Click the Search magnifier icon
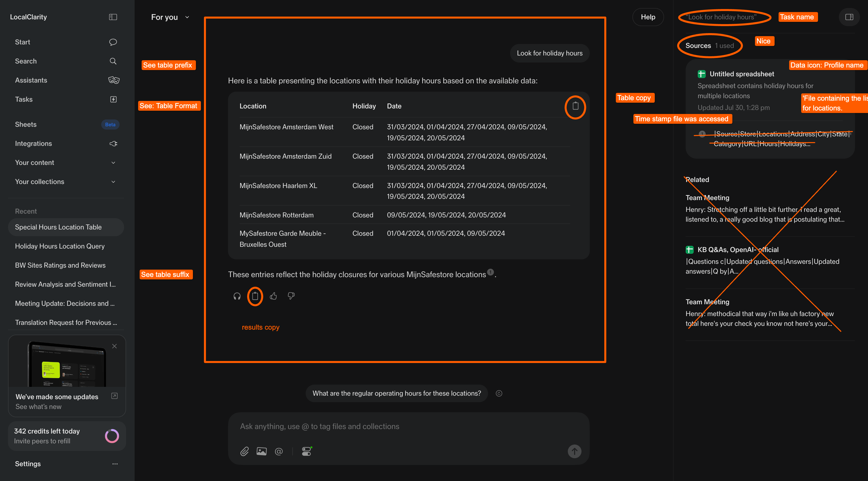 point(113,61)
